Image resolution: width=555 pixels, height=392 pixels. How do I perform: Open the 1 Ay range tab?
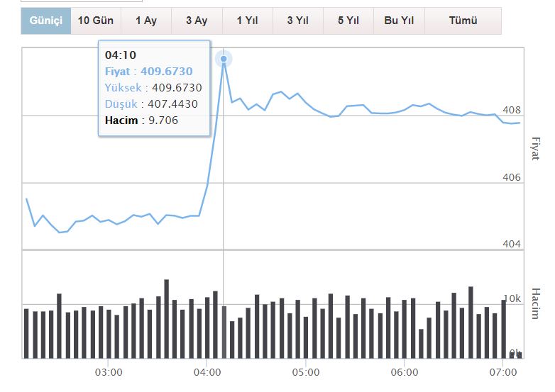point(146,21)
